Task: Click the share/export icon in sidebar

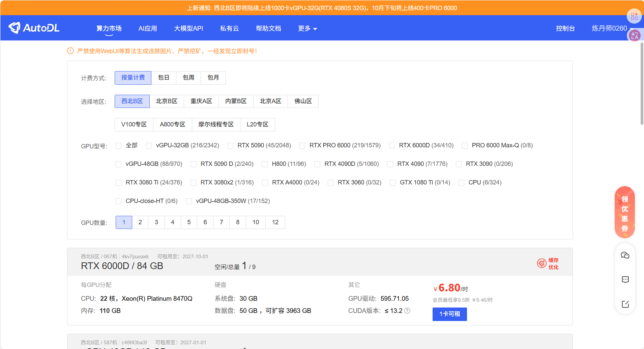Action: click(x=625, y=304)
